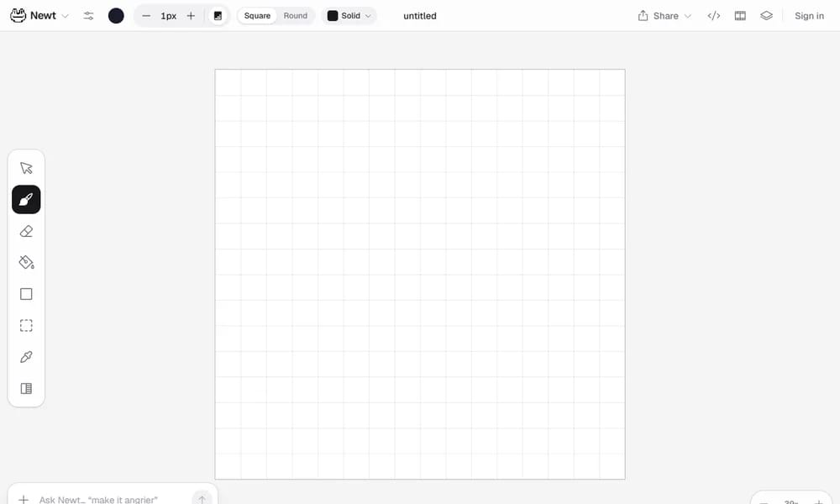840x504 pixels.
Task: Click the sliders settings icon near Newt
Action: tap(88, 16)
